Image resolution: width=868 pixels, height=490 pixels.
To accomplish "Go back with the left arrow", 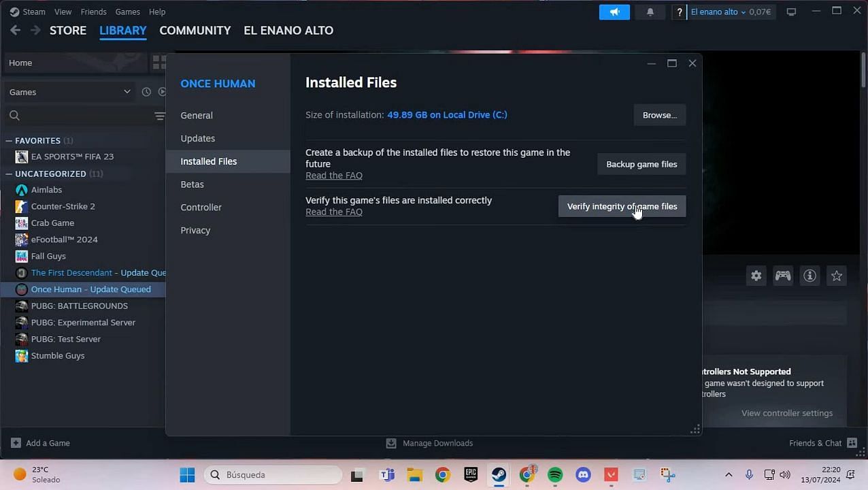I will (15, 30).
